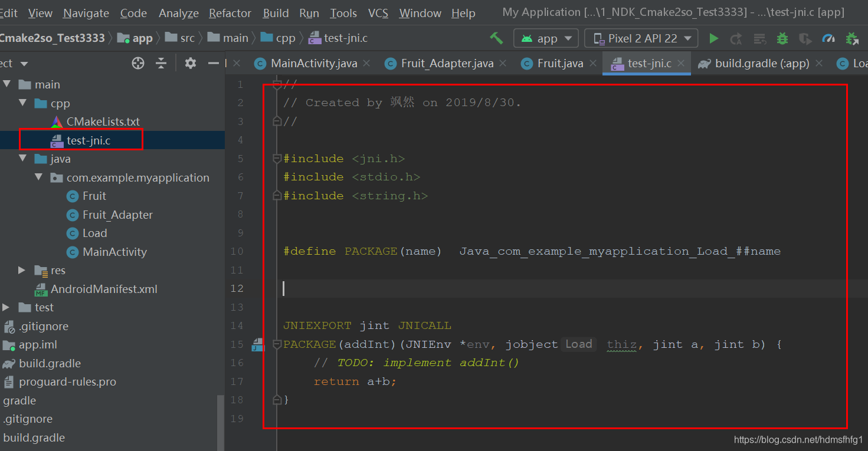Click src in the breadcrumb bar
The height and width of the screenshot is (451, 868).
(180, 38)
